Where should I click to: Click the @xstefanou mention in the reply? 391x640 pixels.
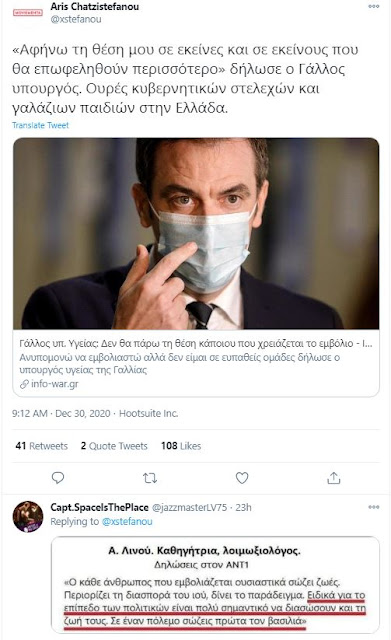[127, 521]
